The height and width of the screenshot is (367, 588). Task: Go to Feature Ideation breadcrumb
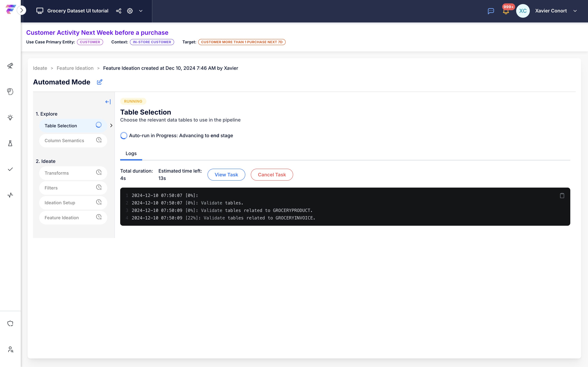pos(75,68)
